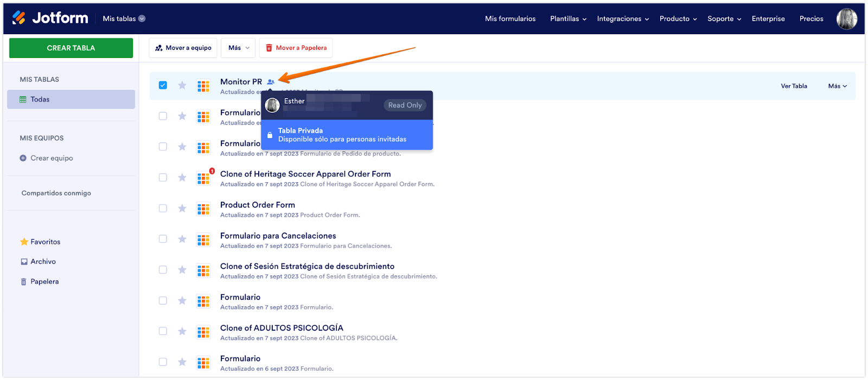Click the Favoritos star icon in sidebar
The width and height of the screenshot is (868, 380).
pyautogui.click(x=24, y=242)
